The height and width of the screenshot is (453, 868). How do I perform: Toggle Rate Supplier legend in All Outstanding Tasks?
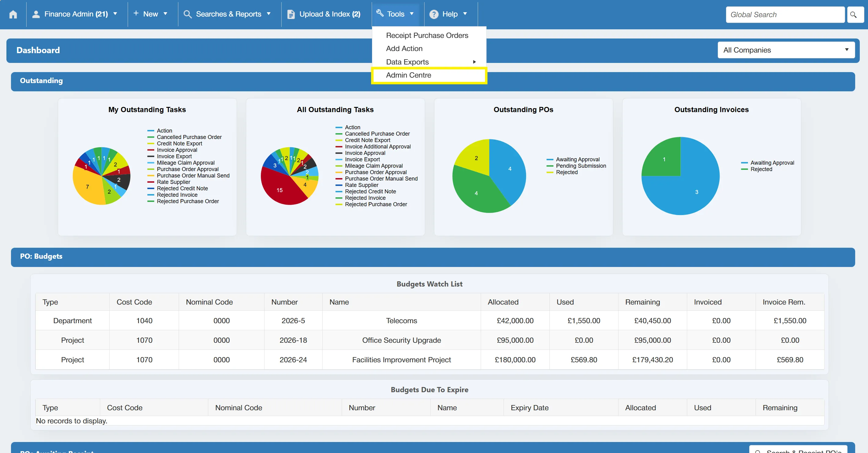point(357,185)
